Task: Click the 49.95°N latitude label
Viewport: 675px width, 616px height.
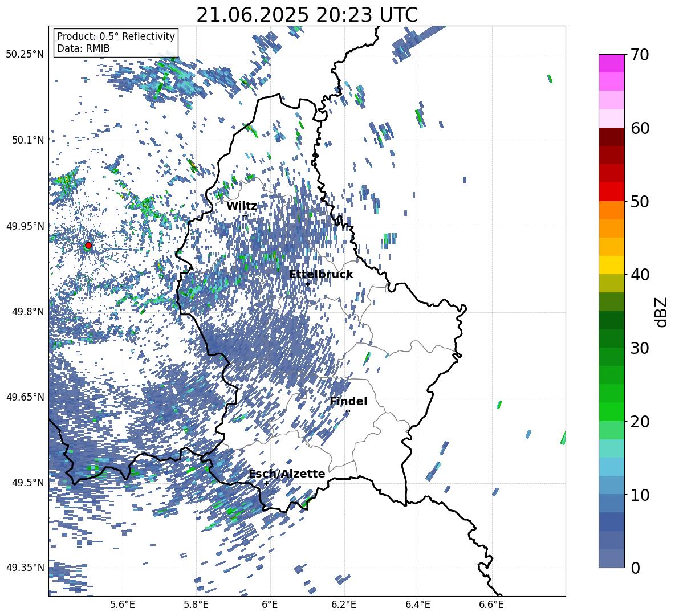Action: click(25, 226)
